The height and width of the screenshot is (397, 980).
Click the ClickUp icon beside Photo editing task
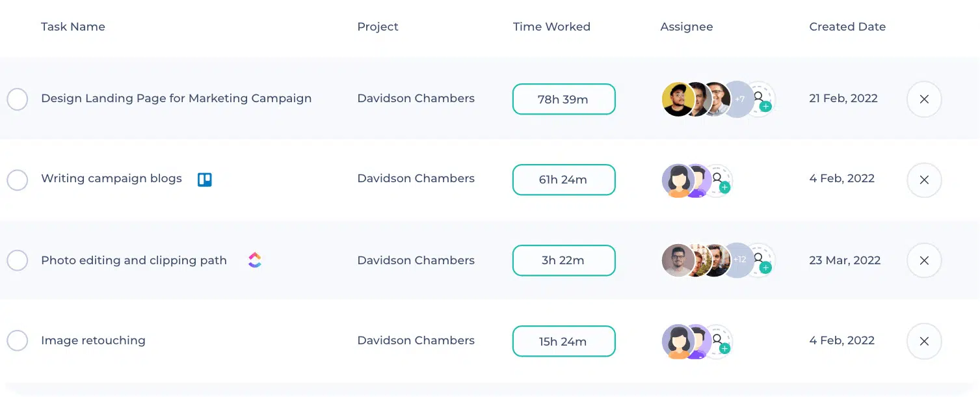(x=254, y=260)
